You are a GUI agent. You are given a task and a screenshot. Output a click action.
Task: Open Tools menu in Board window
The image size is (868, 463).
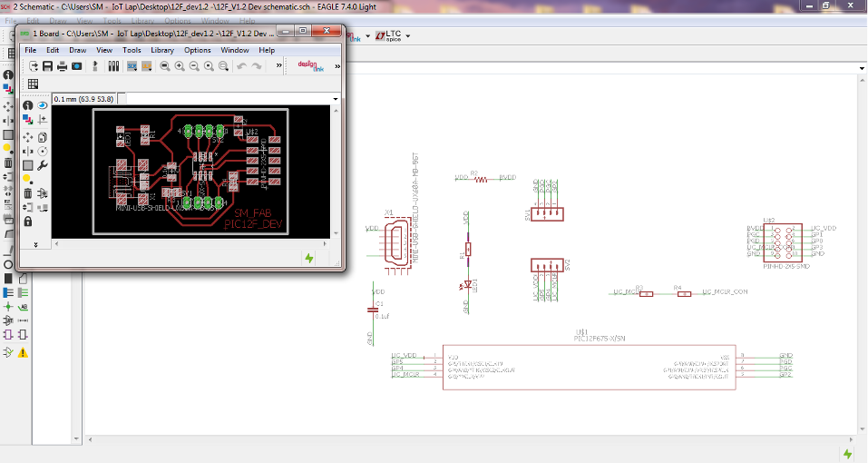pos(132,50)
